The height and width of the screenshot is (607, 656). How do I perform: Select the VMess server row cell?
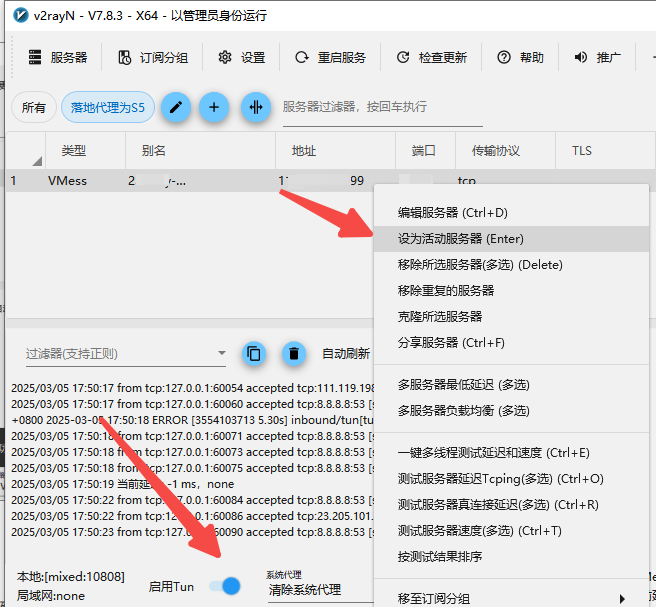pyautogui.click(x=67, y=181)
